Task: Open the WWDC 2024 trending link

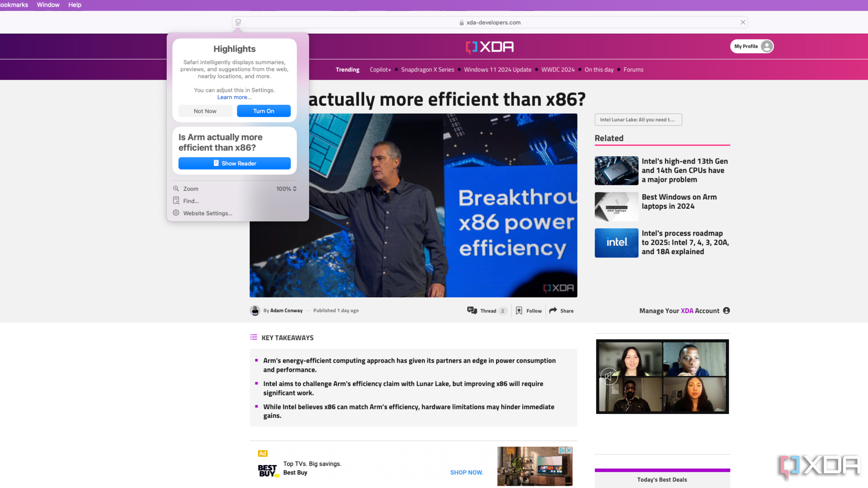Action: 558,70
